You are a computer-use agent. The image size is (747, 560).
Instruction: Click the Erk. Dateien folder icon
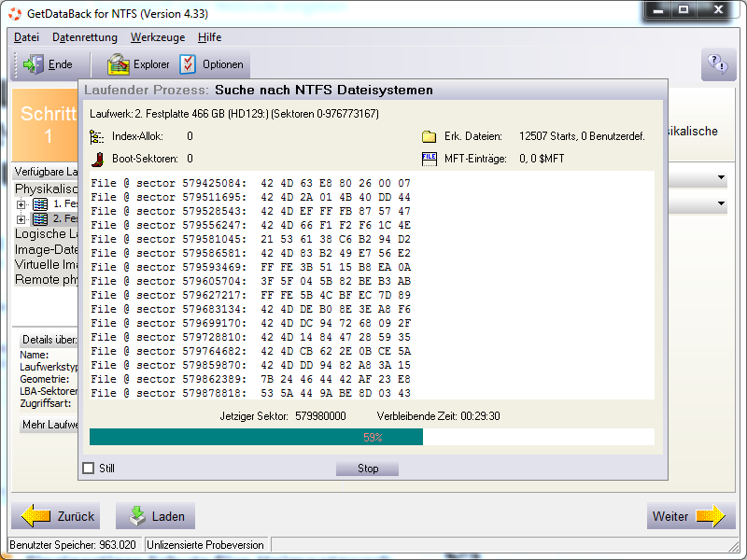click(x=429, y=136)
